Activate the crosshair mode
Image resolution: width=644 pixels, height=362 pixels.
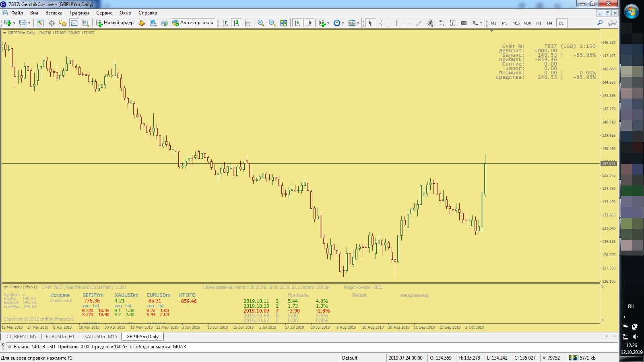382,23
